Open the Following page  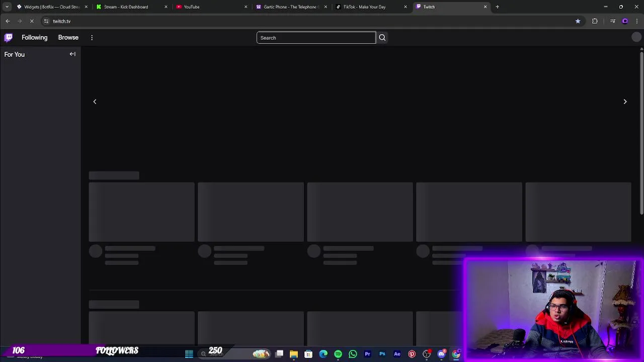tap(34, 37)
